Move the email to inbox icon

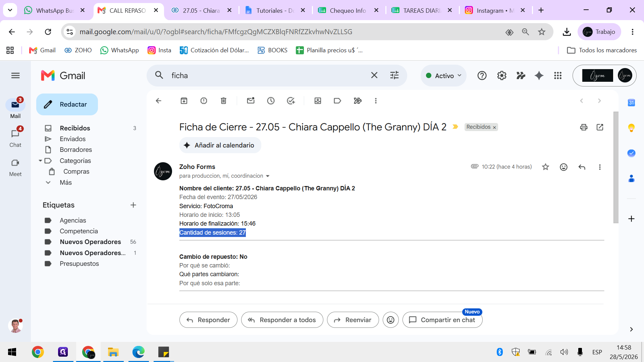coord(318,101)
